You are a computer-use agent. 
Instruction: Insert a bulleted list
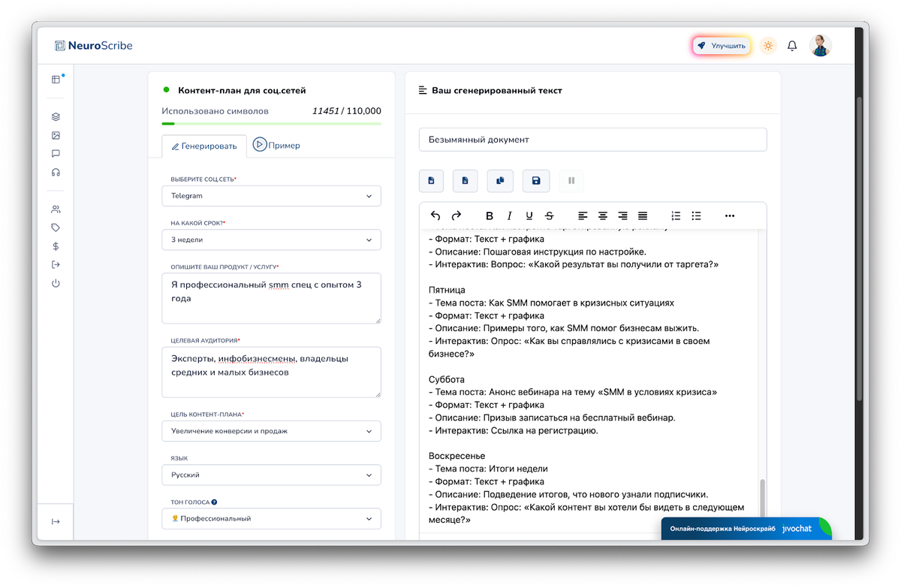click(696, 216)
